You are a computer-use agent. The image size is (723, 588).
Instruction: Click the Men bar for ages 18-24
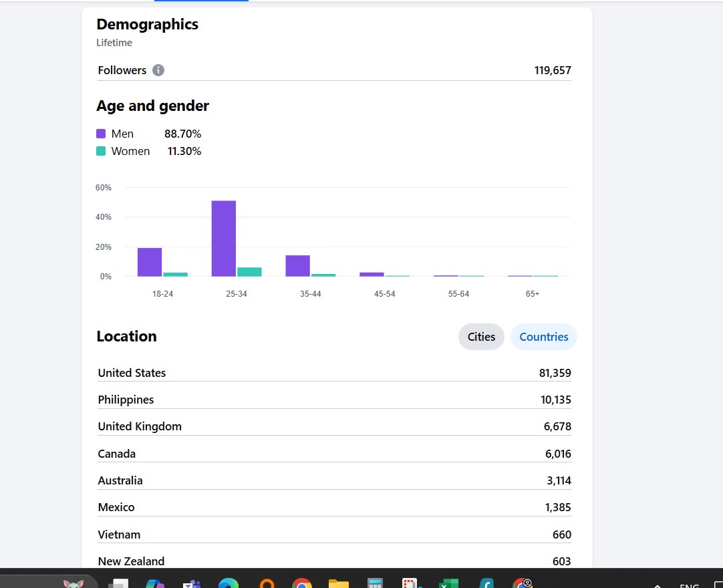coord(150,262)
